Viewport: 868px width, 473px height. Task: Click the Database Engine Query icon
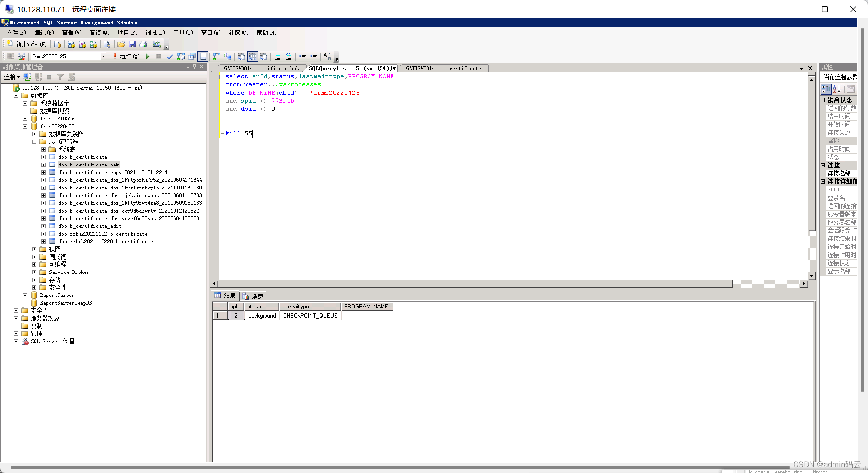[x=58, y=44]
